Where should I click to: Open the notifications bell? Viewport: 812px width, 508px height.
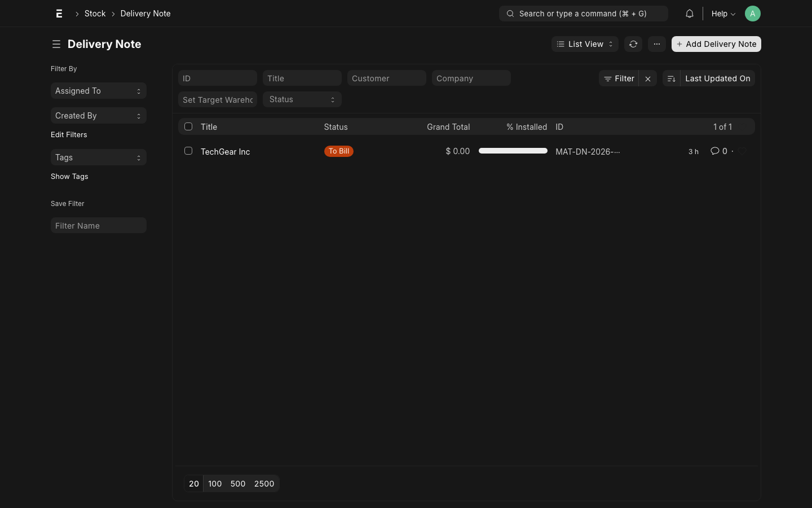click(689, 14)
